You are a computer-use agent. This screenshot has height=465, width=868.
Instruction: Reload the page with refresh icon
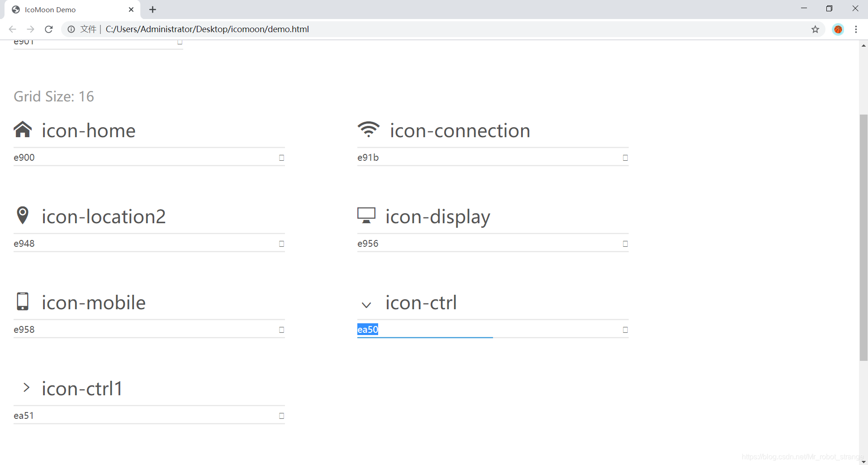[x=49, y=29]
